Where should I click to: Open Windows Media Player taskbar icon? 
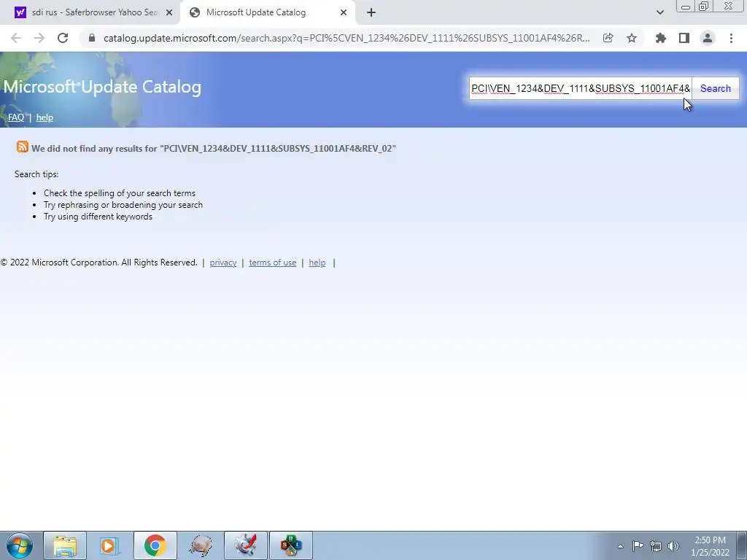tap(109, 545)
